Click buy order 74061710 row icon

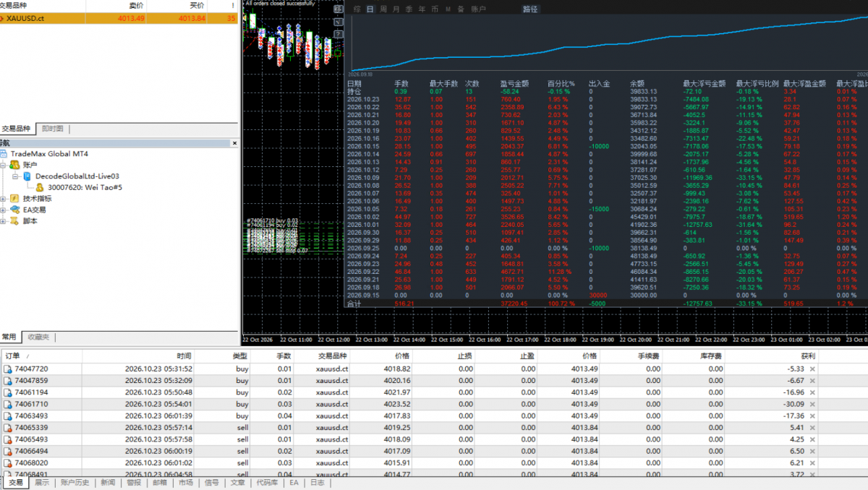click(x=8, y=404)
